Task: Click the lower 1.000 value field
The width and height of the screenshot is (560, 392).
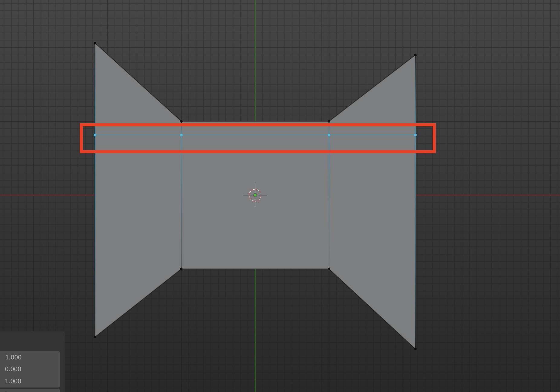Action: tap(30, 381)
